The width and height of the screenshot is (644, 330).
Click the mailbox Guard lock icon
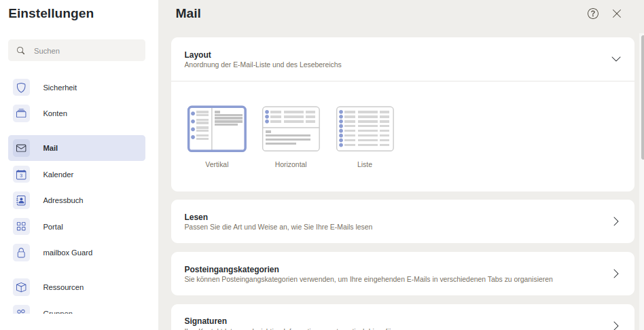point(21,253)
